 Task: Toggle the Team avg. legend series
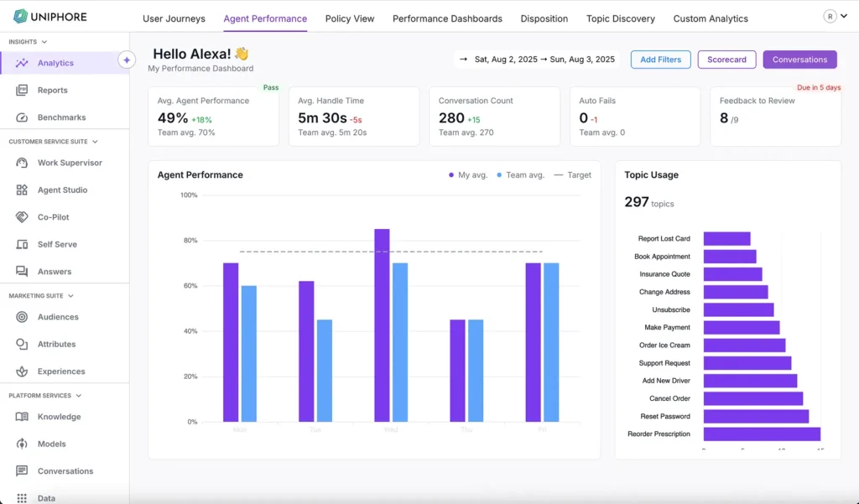520,175
